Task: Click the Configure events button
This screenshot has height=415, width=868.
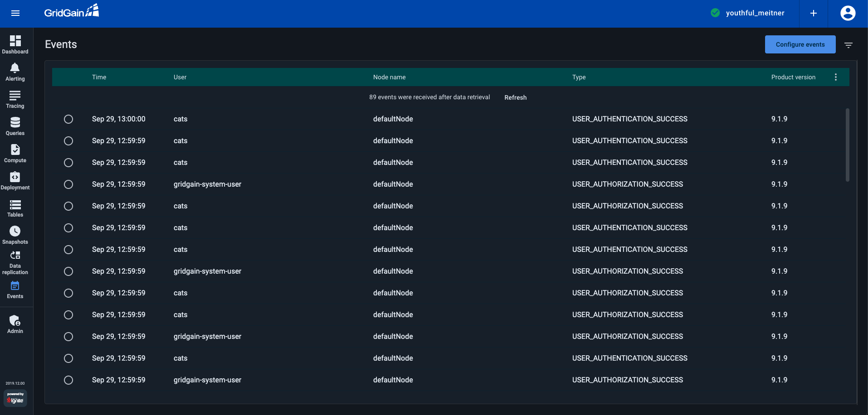Action: click(x=800, y=44)
